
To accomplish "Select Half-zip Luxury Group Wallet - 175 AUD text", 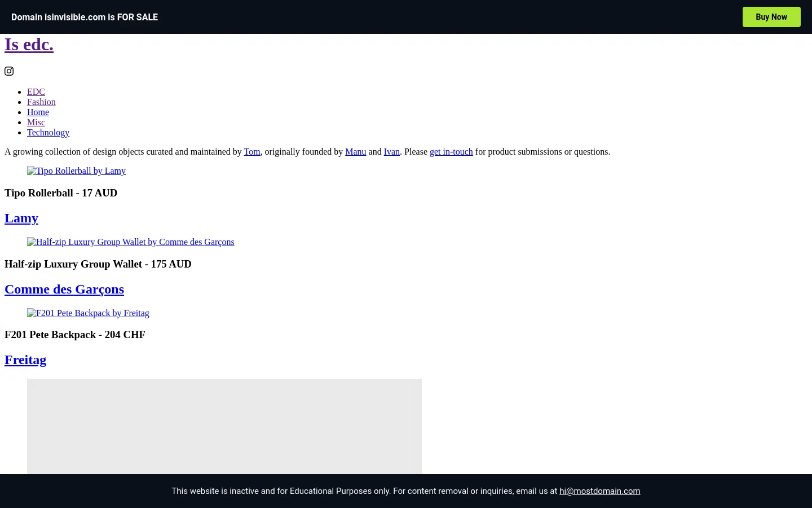I will [98, 264].
